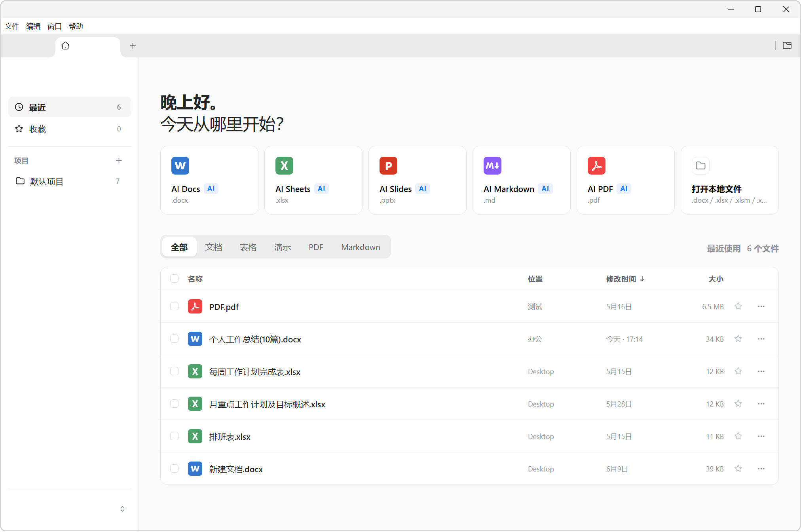Switch to the 全部 filter tab
Image resolution: width=801 pixels, height=532 pixels.
(179, 247)
